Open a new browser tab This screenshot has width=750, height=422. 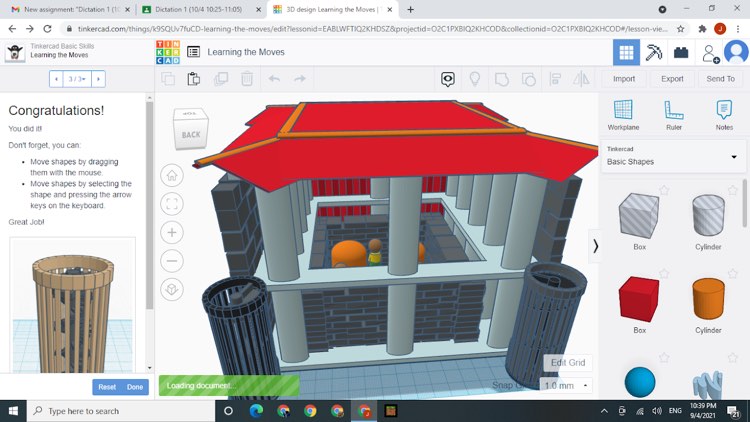(x=410, y=10)
